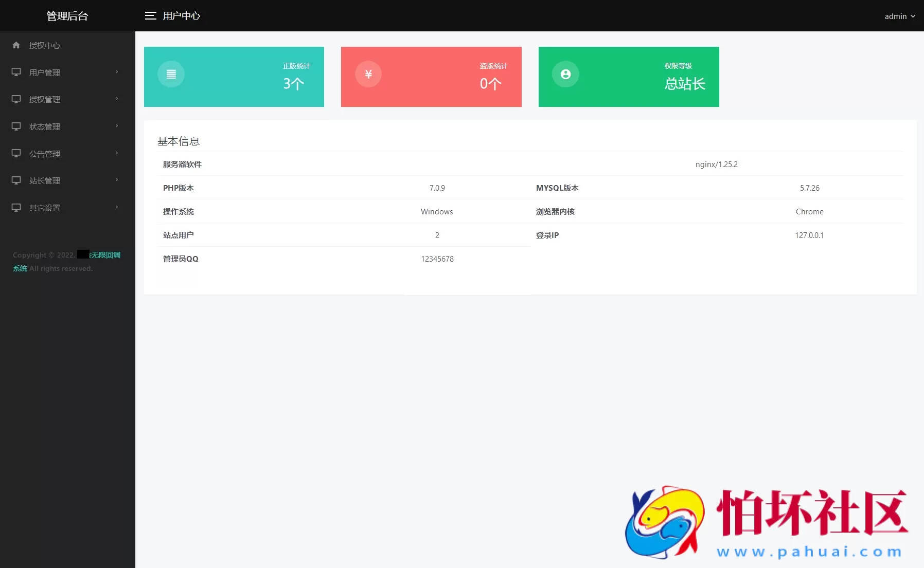Click the 系统 copyright link

tap(20, 268)
